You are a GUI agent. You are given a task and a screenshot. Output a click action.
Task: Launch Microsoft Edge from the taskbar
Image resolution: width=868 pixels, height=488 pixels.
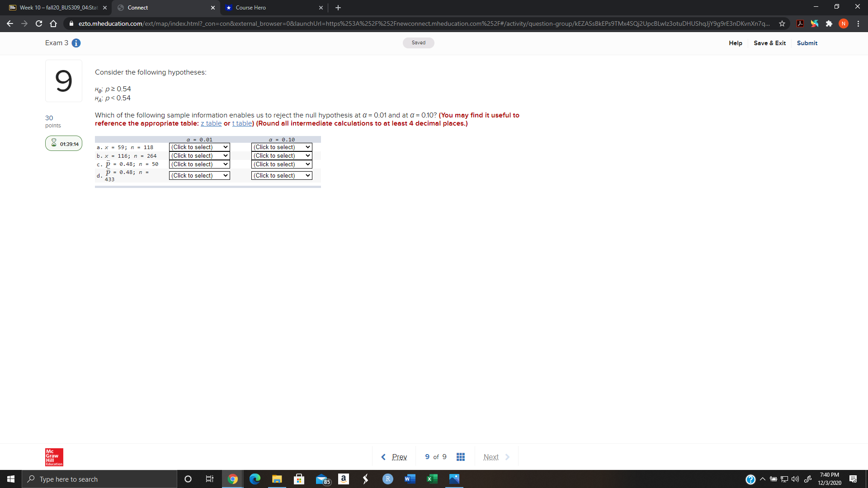coord(255,479)
